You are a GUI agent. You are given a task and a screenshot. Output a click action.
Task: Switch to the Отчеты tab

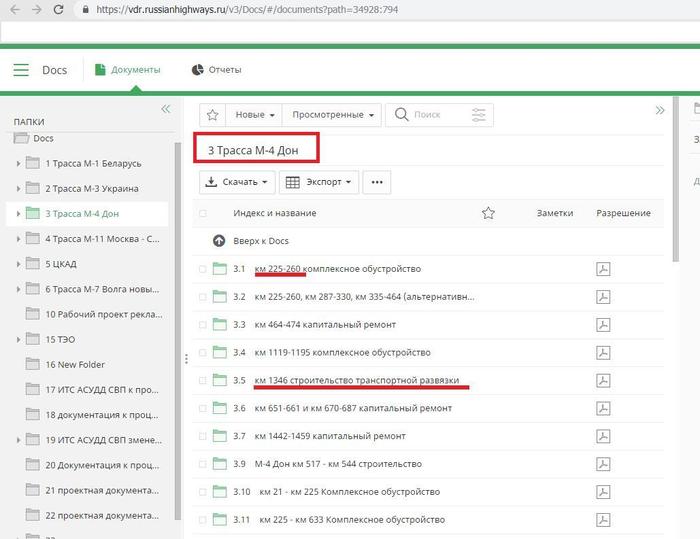pos(216,70)
